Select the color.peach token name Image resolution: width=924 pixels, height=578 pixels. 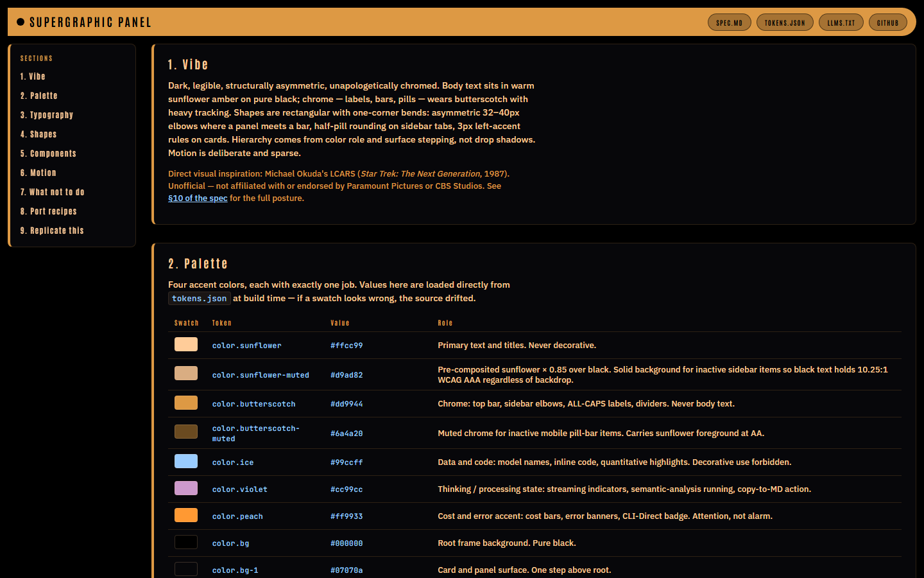(x=237, y=516)
